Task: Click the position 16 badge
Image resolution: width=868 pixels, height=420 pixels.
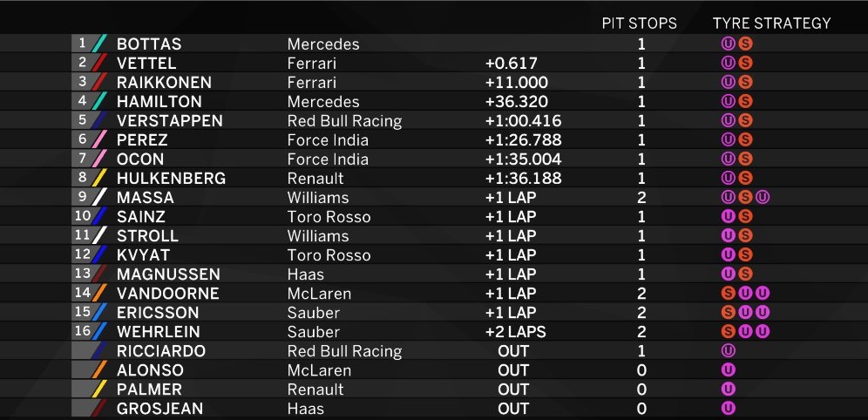Action: 83,332
